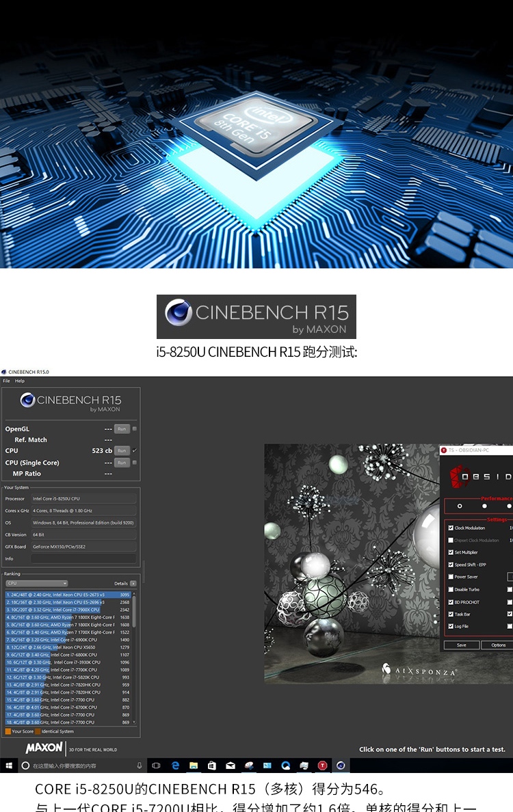Image resolution: width=513 pixels, height=812 pixels.
Task: Select the second Performance profile radio
Action: 484,506
